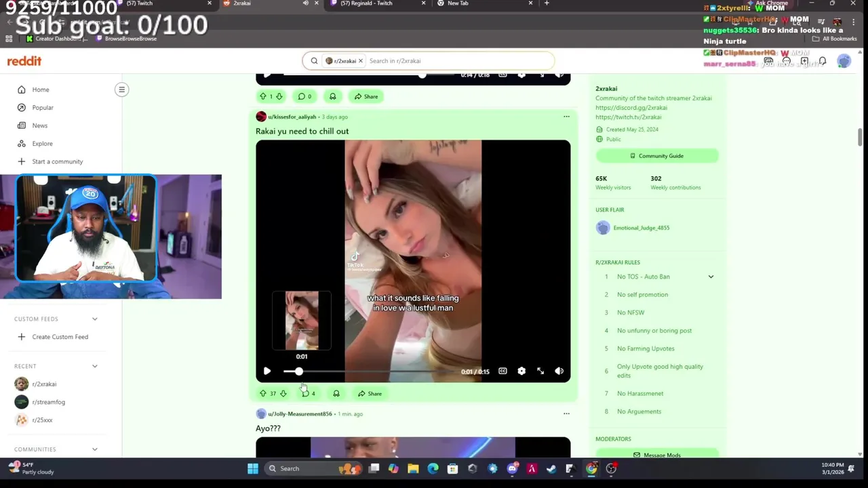The width and height of the screenshot is (868, 488).
Task: Click the reddit logo
Action: (x=24, y=61)
